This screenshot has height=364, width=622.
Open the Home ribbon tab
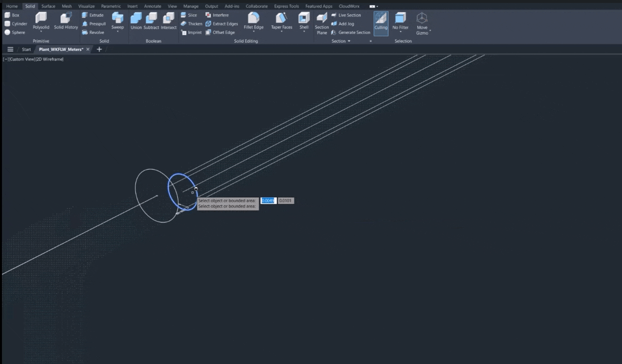point(12,6)
